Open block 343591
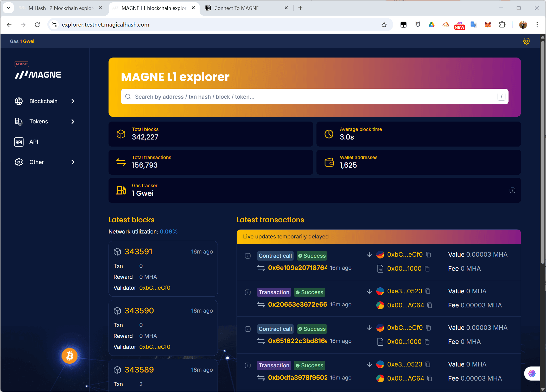546x392 pixels. [x=138, y=252]
